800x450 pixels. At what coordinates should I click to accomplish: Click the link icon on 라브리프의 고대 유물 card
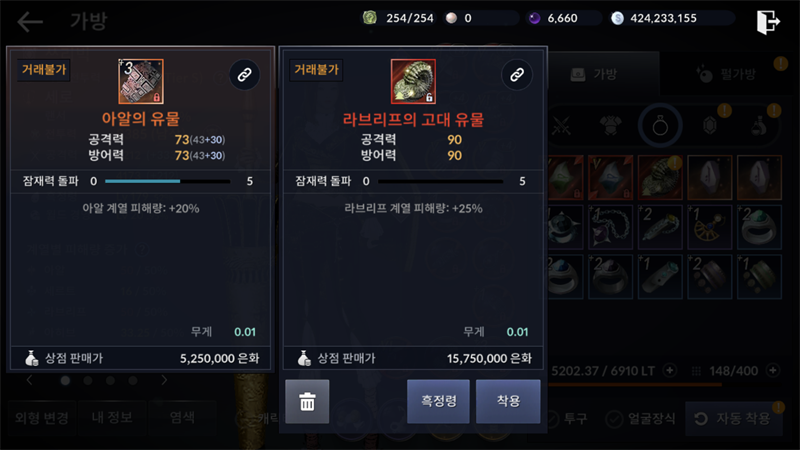(x=517, y=75)
